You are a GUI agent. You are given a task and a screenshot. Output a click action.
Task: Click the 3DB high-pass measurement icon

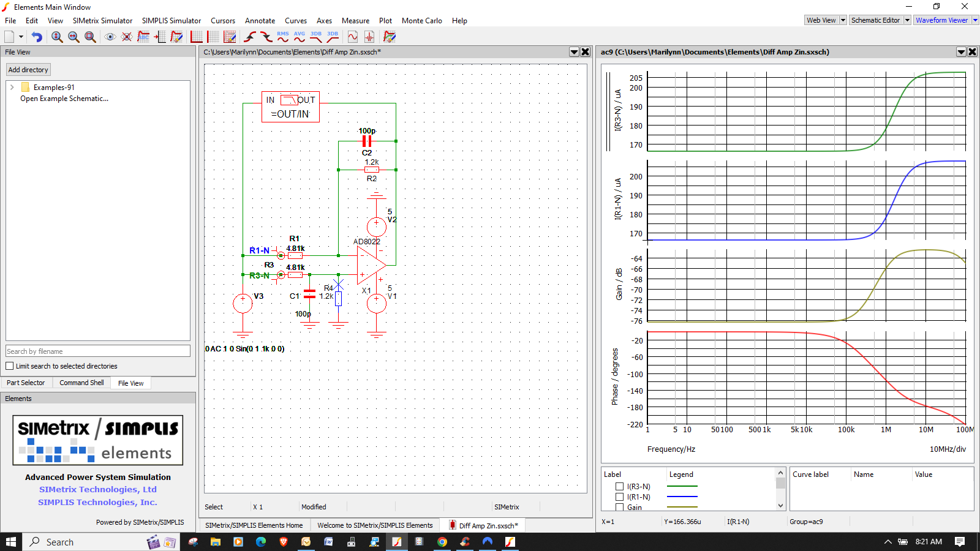coord(333,37)
